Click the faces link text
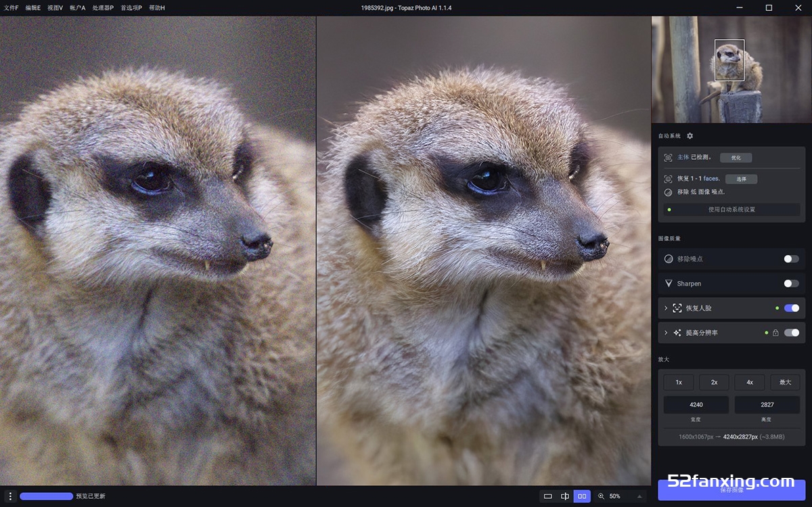This screenshot has height=507, width=812. tap(711, 179)
